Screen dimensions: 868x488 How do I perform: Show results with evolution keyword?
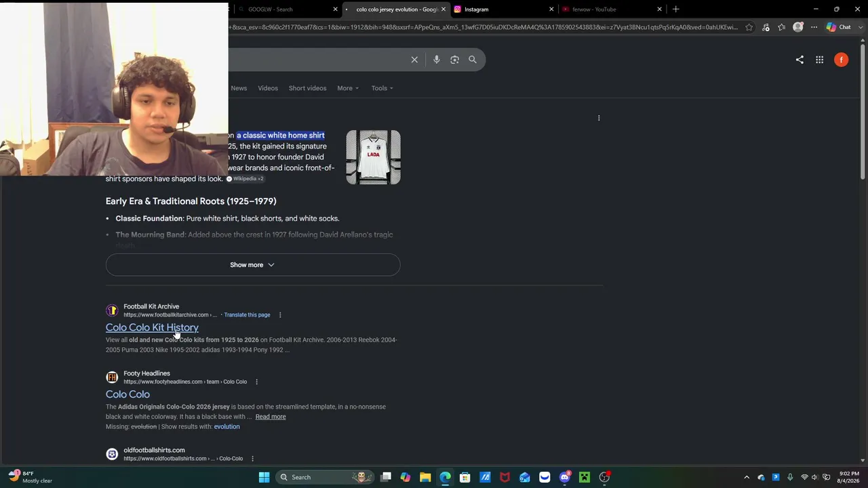pos(226,427)
